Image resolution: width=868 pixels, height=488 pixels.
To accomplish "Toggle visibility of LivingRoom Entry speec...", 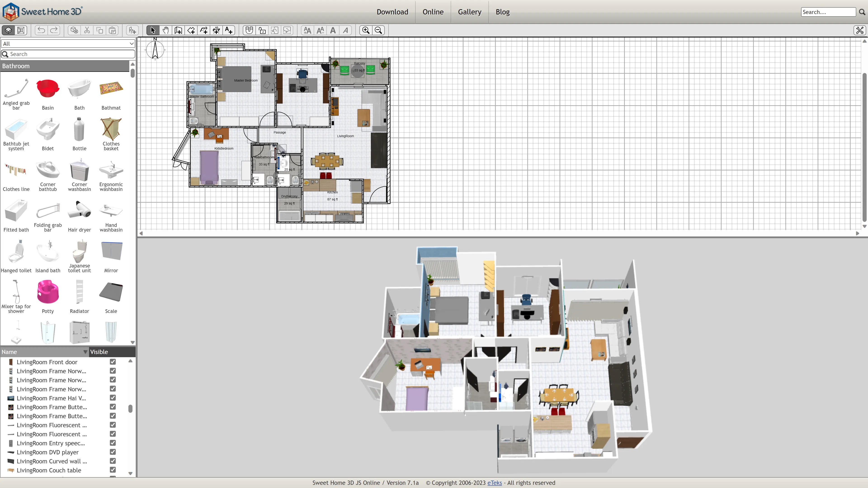I will (113, 443).
